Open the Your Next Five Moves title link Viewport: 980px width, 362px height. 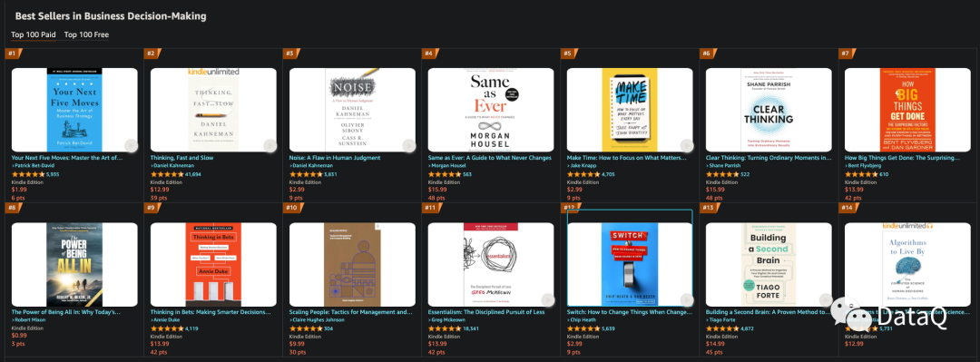(x=67, y=158)
